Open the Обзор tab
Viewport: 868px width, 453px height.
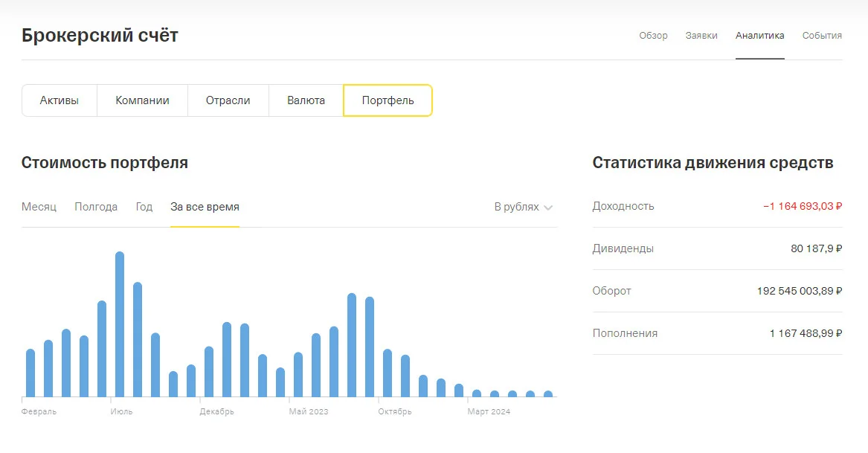653,36
